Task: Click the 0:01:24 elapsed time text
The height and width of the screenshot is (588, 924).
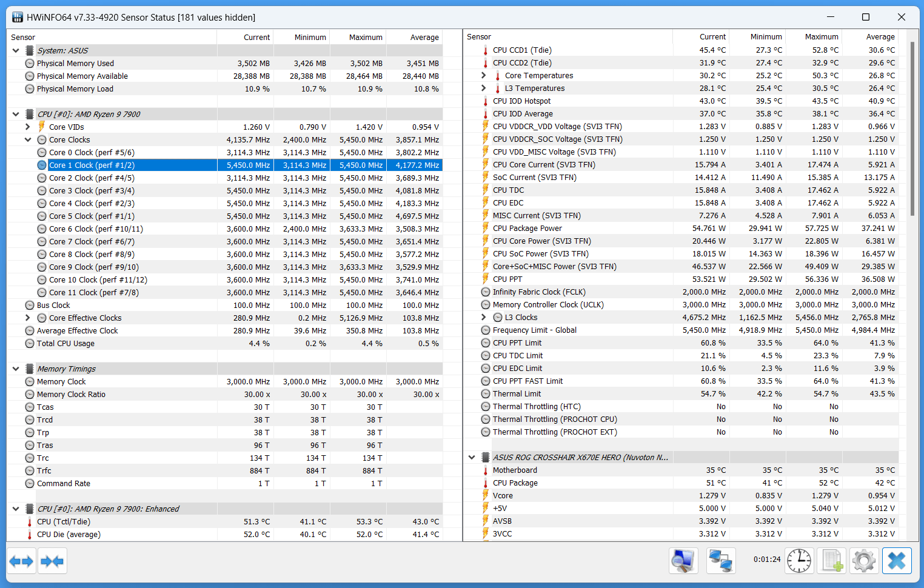Action: (767, 559)
